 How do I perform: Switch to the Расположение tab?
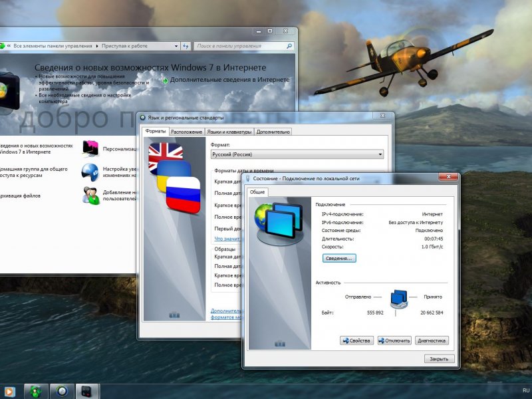coord(186,132)
